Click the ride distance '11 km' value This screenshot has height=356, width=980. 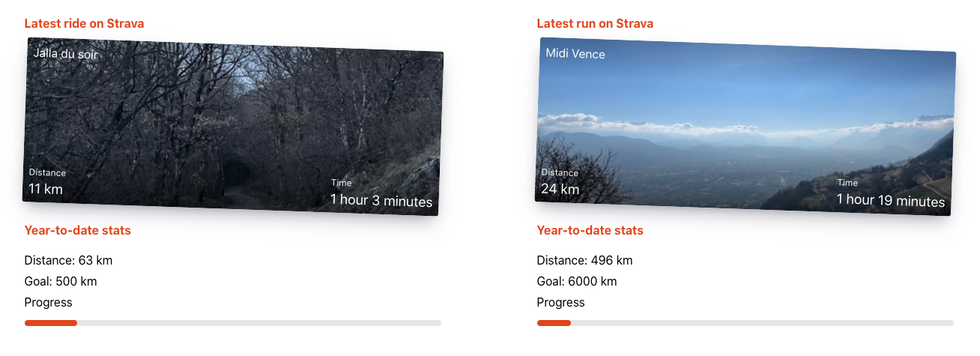(x=46, y=189)
